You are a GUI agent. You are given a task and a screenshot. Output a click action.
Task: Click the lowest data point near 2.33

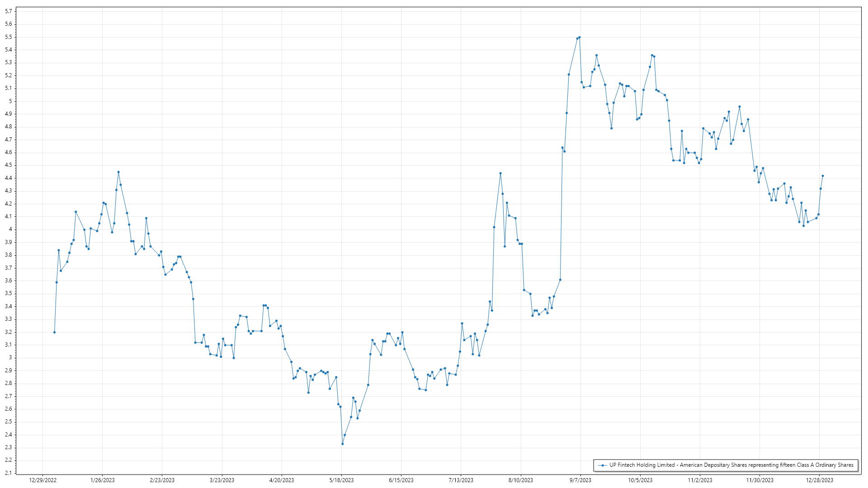pyautogui.click(x=343, y=444)
